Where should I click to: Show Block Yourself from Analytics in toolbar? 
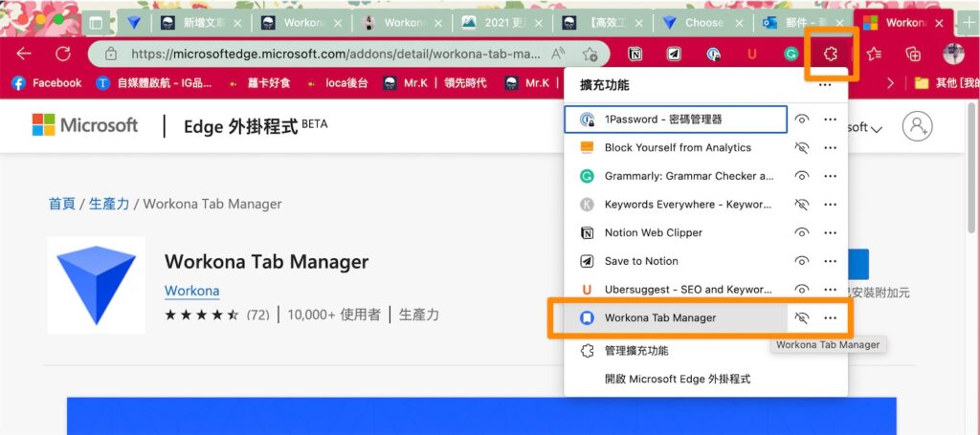tap(801, 148)
